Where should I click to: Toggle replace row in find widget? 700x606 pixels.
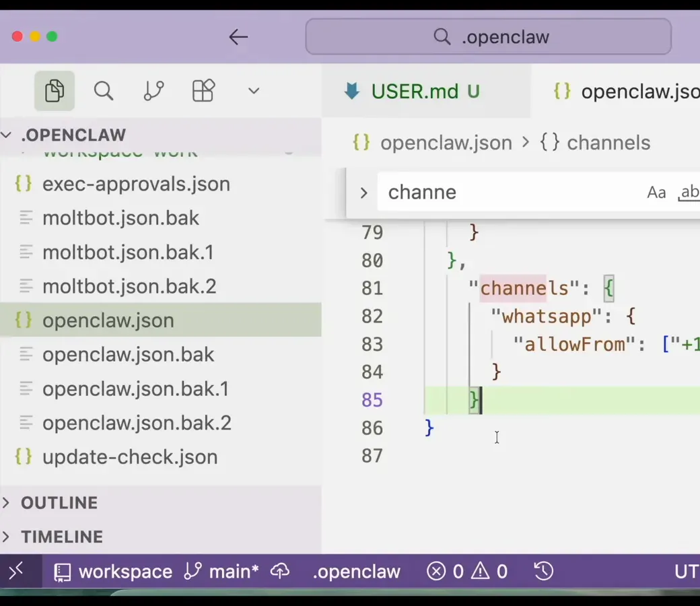coord(363,193)
